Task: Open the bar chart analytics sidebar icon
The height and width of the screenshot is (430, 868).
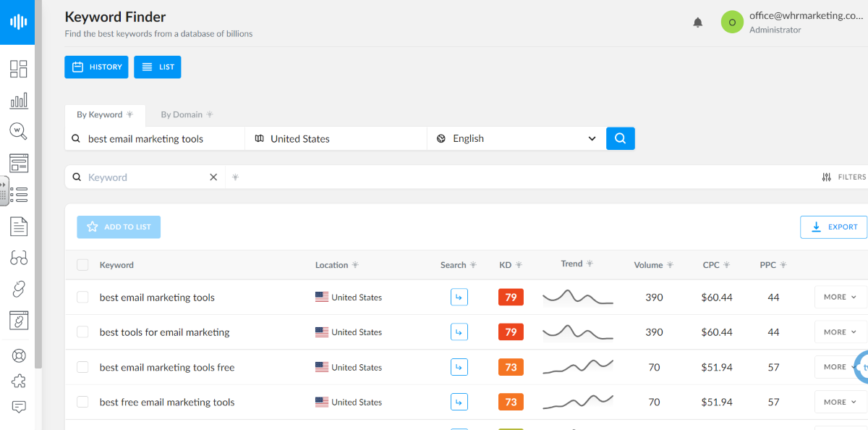Action: [19, 100]
